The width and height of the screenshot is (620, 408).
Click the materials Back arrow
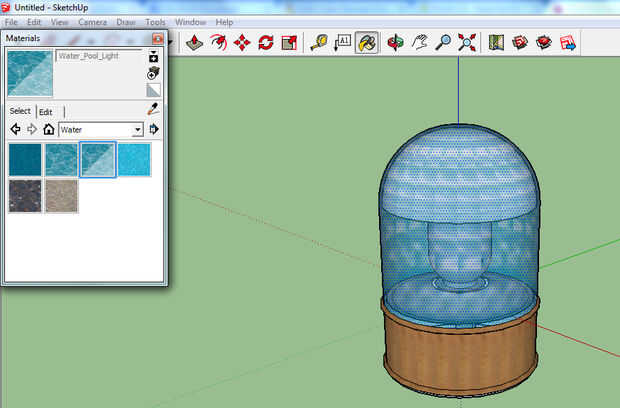click(16, 129)
